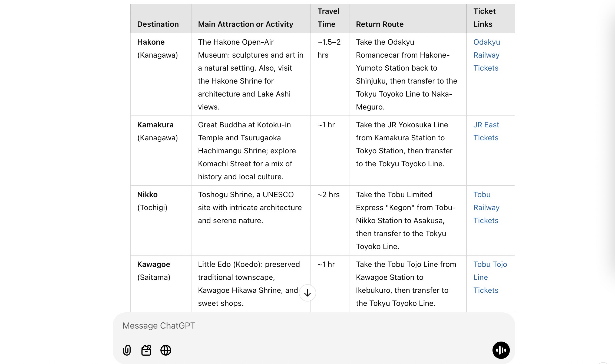Open the gift box icon in the message bar
This screenshot has height=364, width=615.
pos(146,350)
